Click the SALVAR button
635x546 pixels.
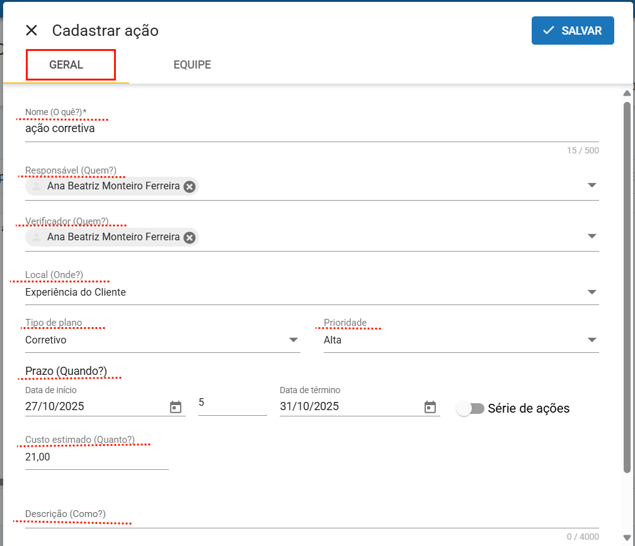(572, 31)
